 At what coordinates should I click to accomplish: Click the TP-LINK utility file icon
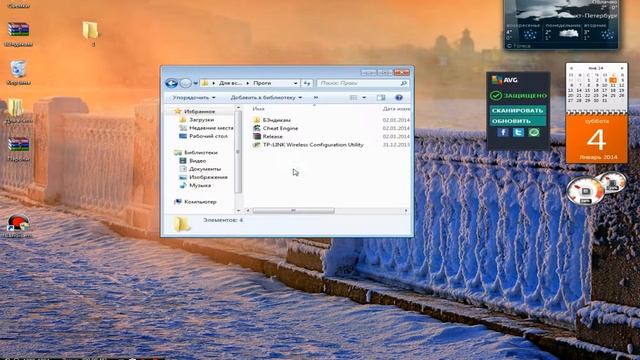pyautogui.click(x=256, y=144)
